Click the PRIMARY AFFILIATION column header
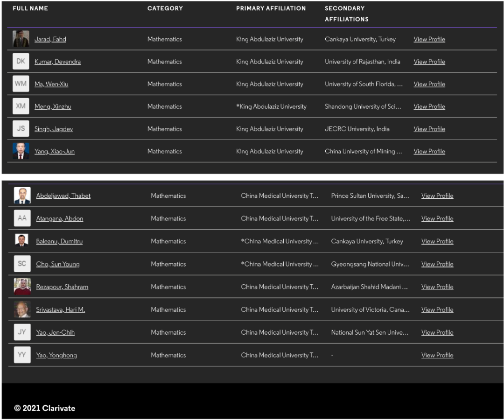This screenshot has height=420, width=504. (x=271, y=8)
